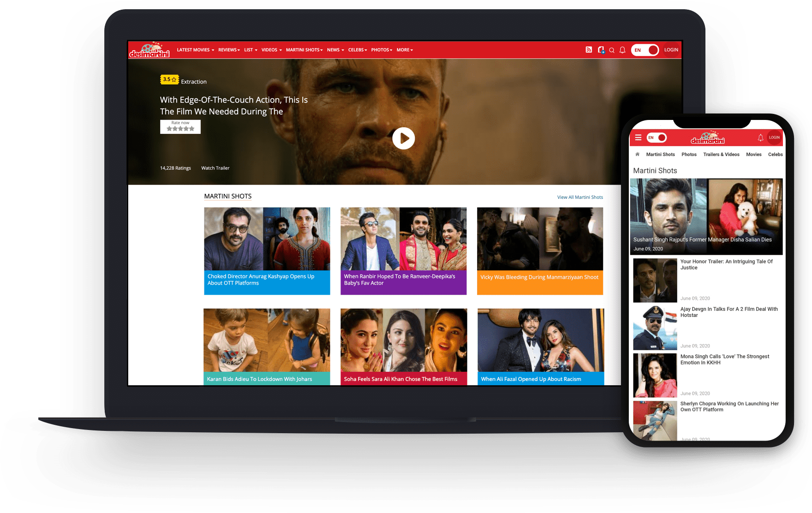Tap desimartini logo on phone header
812x513 pixels.
tap(708, 138)
